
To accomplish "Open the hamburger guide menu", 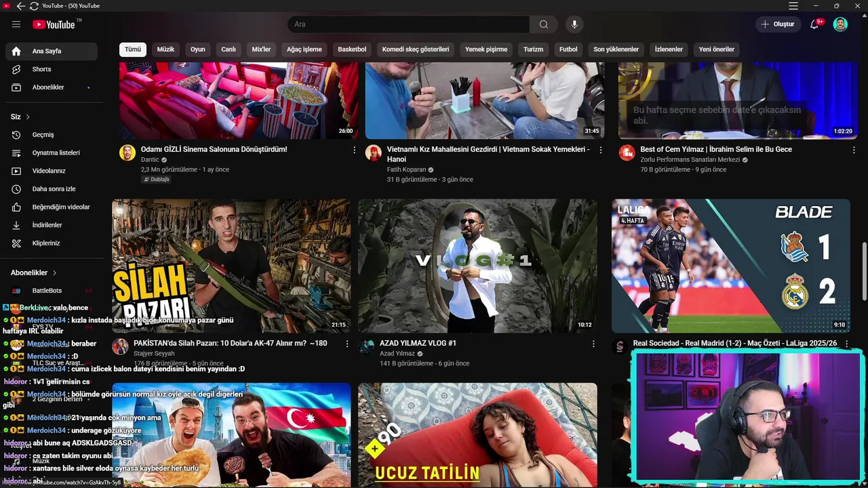I will pyautogui.click(x=16, y=24).
